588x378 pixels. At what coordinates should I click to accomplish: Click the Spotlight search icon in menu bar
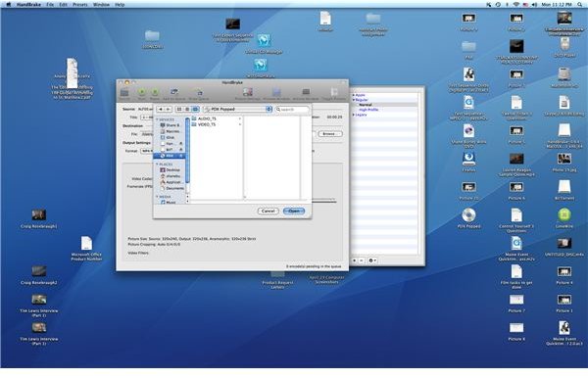click(580, 5)
